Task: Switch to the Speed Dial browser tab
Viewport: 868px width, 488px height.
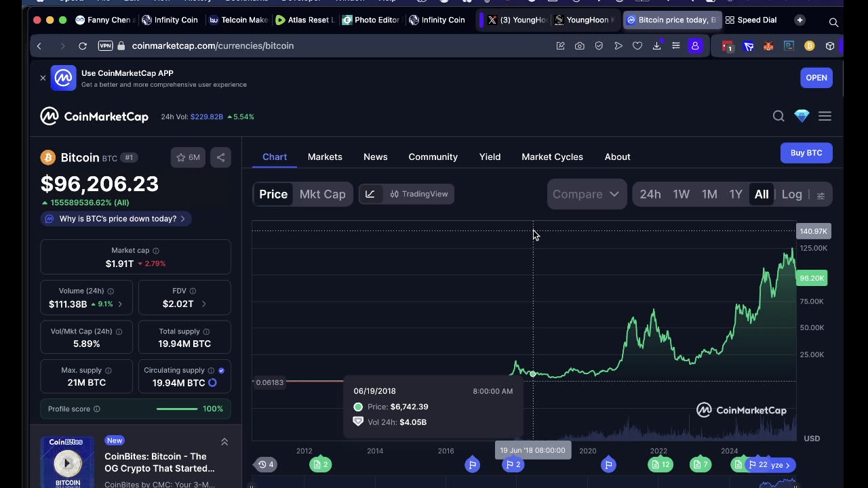Action: coord(751,20)
